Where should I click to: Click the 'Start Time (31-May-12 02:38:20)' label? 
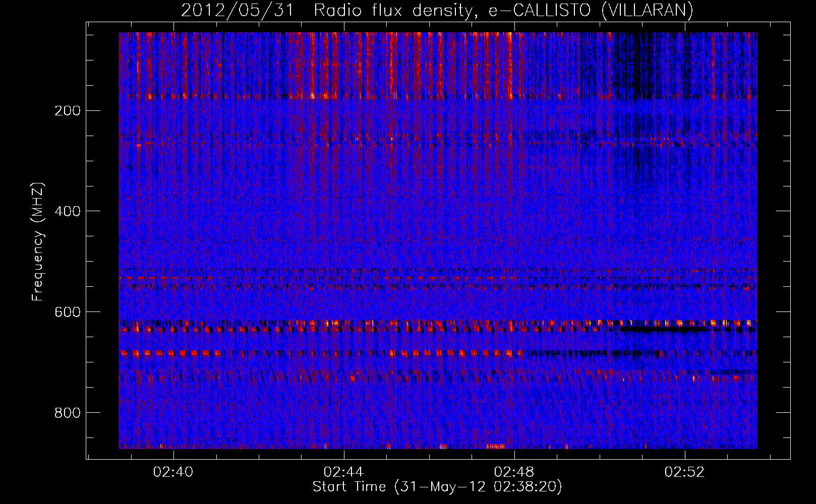437,487
